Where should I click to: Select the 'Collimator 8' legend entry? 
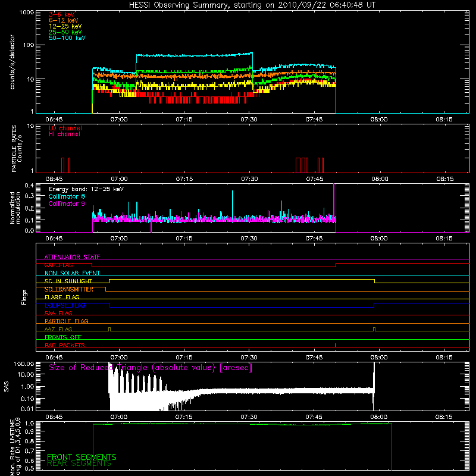[x=67, y=196]
